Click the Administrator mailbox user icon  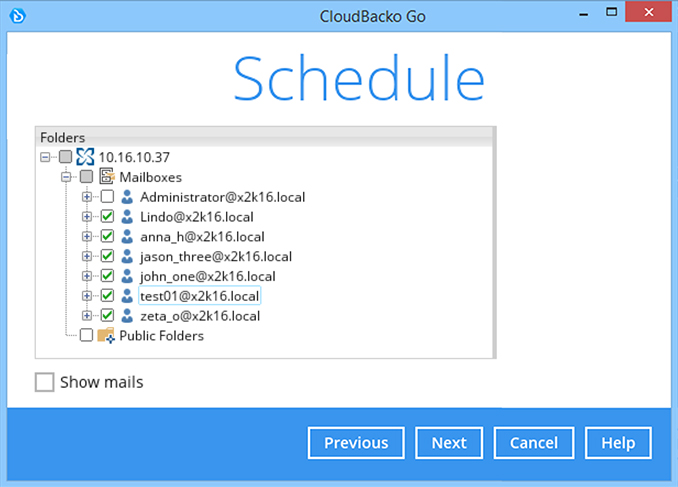pyautogui.click(x=127, y=197)
